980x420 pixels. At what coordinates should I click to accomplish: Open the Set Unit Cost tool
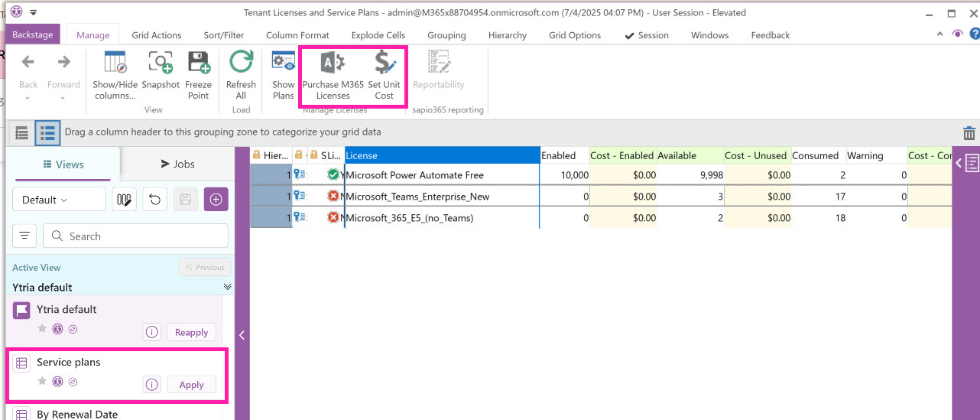pos(384,75)
